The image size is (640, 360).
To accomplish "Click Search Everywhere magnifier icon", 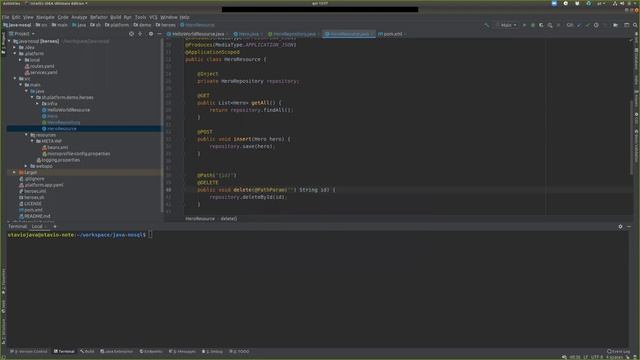I will pyautogui.click(x=635, y=25).
